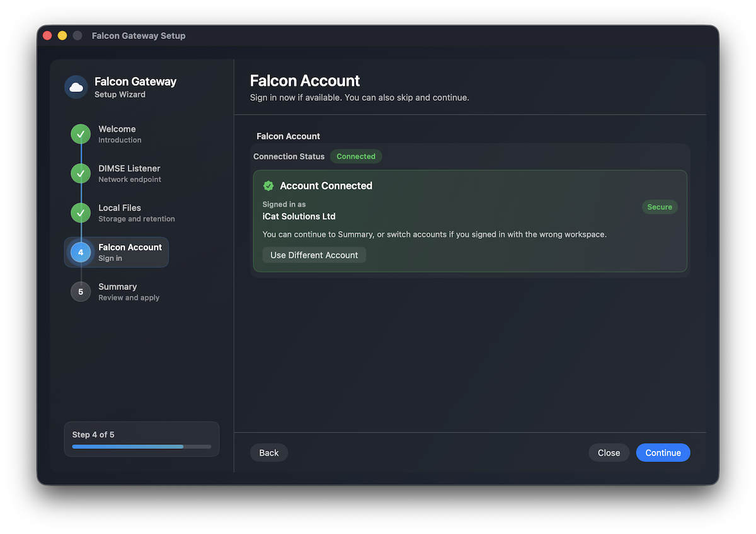The width and height of the screenshot is (756, 534).
Task: Click Use Different Account
Action: (314, 255)
